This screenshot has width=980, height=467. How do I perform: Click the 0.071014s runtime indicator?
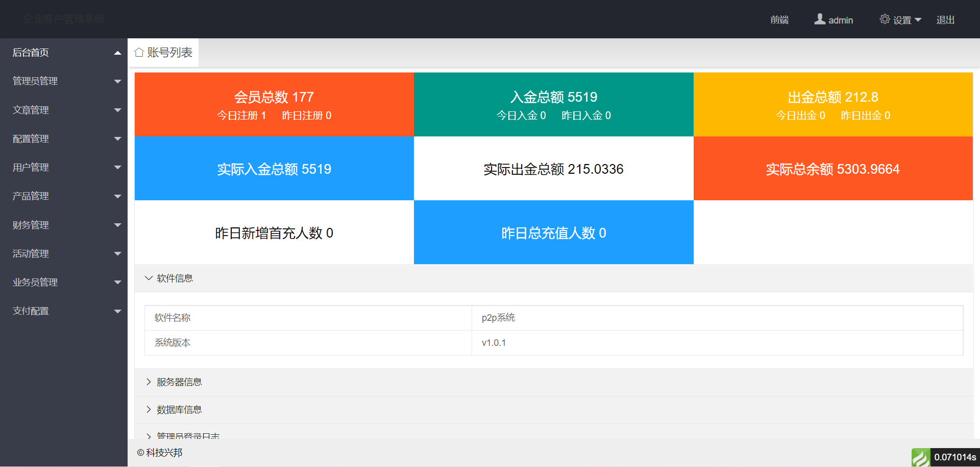point(954,457)
